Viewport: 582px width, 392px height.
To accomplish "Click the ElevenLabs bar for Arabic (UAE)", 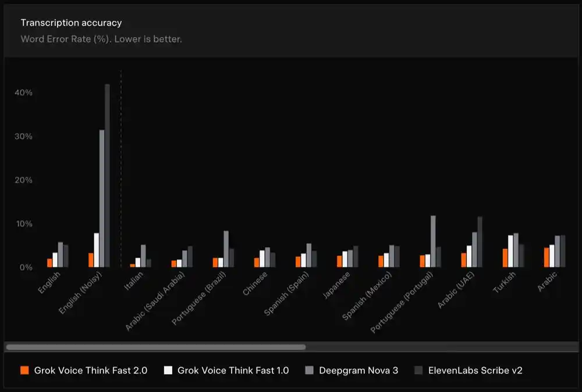I will pyautogui.click(x=480, y=242).
